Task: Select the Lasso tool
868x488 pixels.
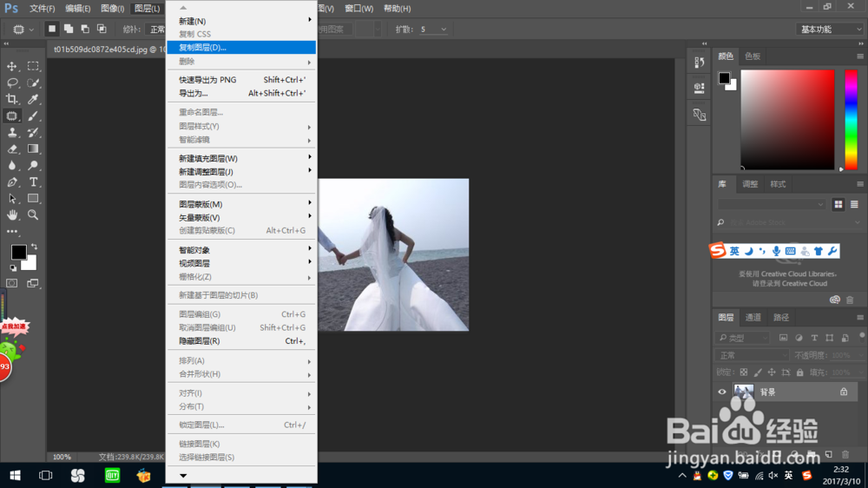Action: [x=11, y=82]
